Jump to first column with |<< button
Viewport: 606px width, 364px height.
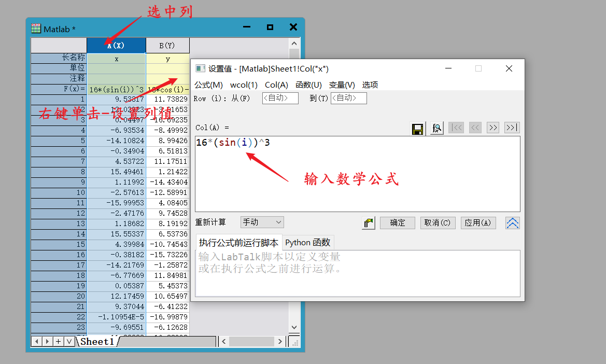(x=456, y=128)
